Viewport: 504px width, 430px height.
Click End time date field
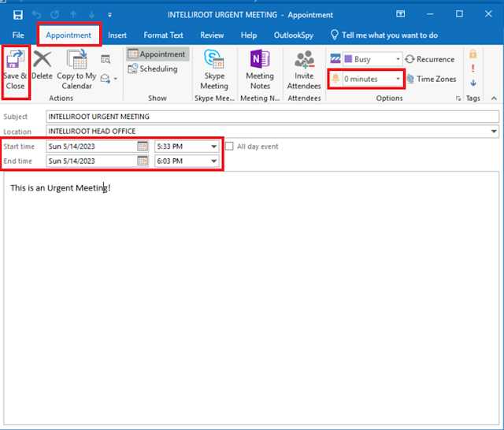[x=91, y=161]
